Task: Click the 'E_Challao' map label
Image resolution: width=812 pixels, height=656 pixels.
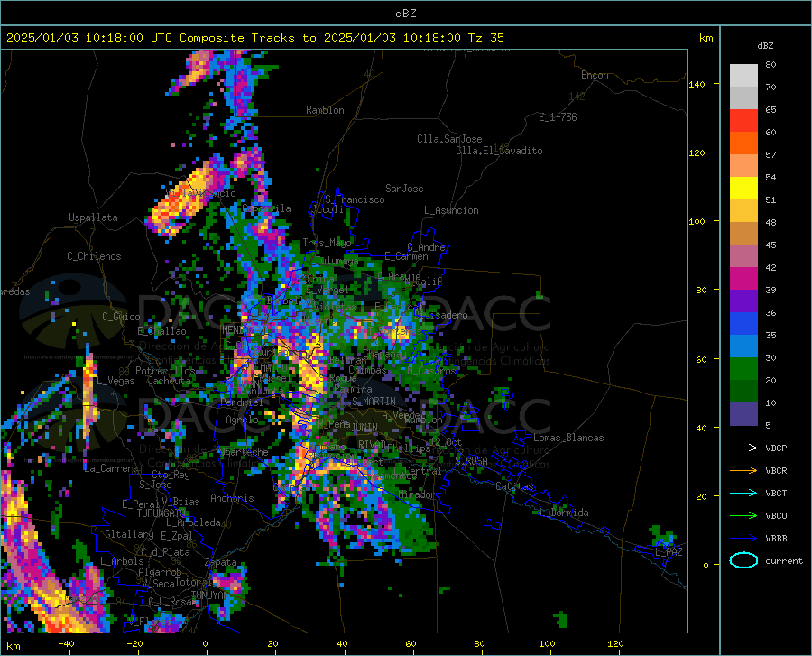Action: click(161, 331)
